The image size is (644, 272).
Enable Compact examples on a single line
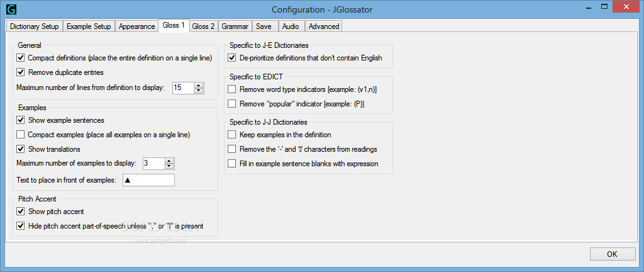(x=21, y=134)
